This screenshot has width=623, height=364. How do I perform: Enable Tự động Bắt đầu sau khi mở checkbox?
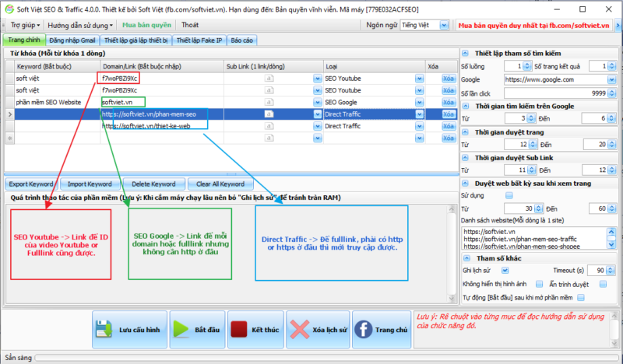(581, 298)
